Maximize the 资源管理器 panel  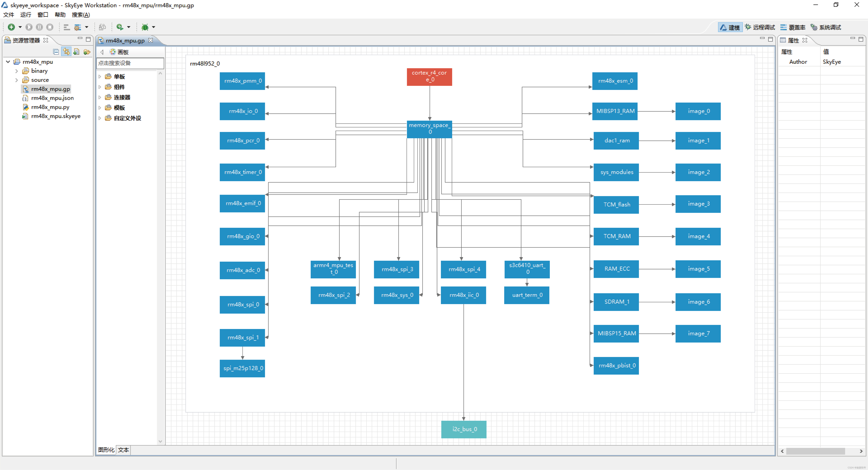coord(88,39)
